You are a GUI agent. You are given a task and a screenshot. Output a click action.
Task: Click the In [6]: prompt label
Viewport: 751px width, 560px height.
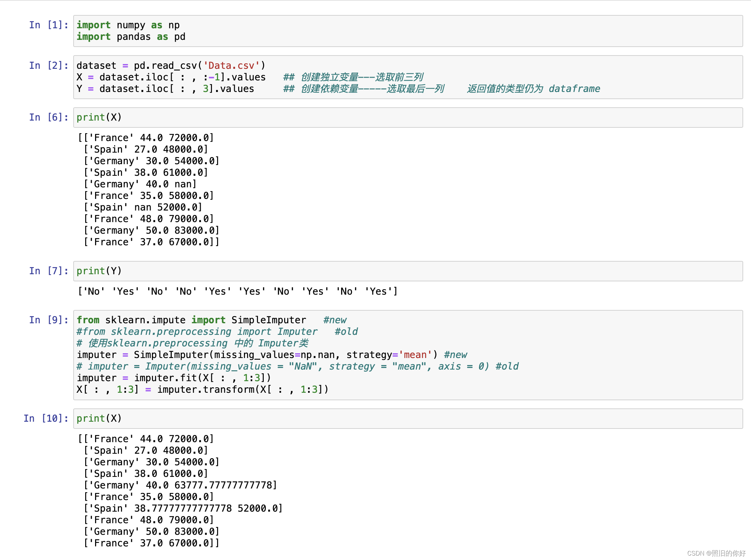pos(48,118)
